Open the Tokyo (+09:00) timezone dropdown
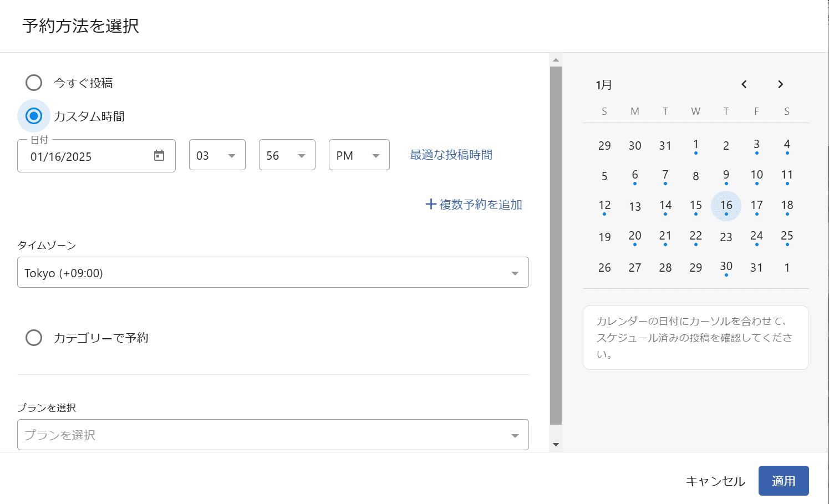Screen dimensions: 829x504 (273, 272)
